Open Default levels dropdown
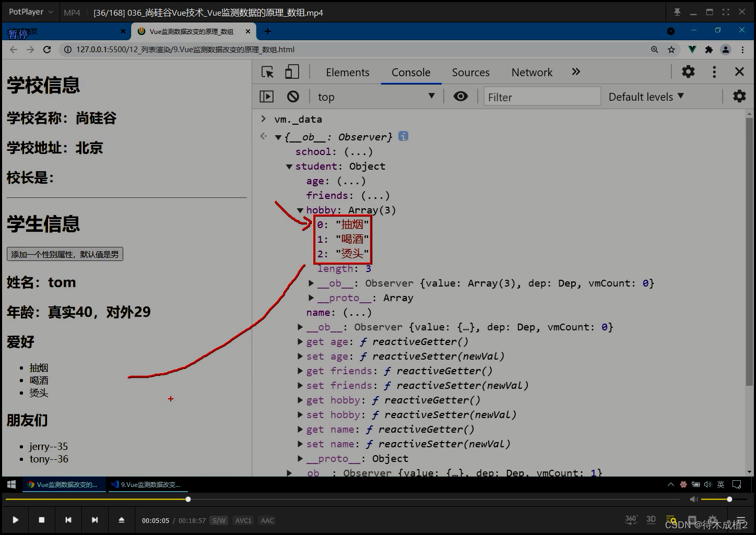This screenshot has height=535, width=756. [646, 97]
